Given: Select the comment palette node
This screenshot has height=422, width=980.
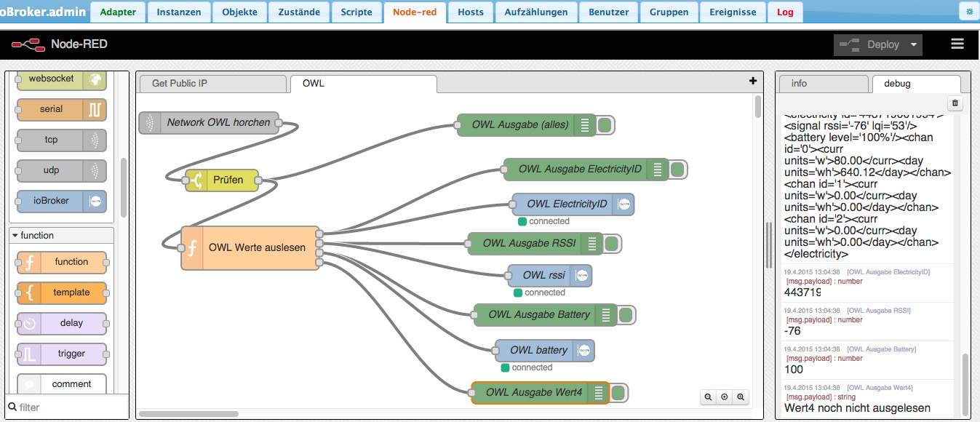Looking at the screenshot, I should [61, 383].
